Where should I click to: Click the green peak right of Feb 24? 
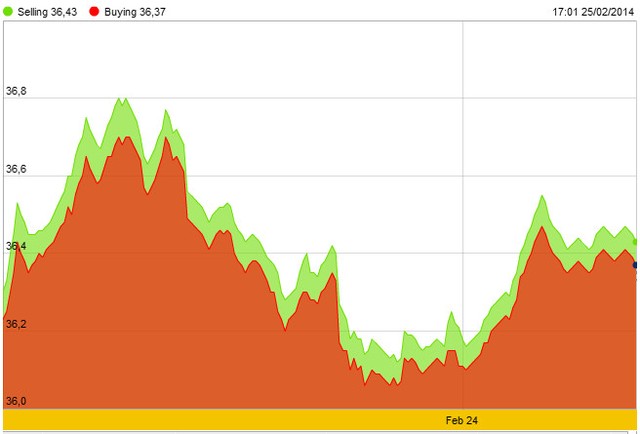[x=542, y=197]
